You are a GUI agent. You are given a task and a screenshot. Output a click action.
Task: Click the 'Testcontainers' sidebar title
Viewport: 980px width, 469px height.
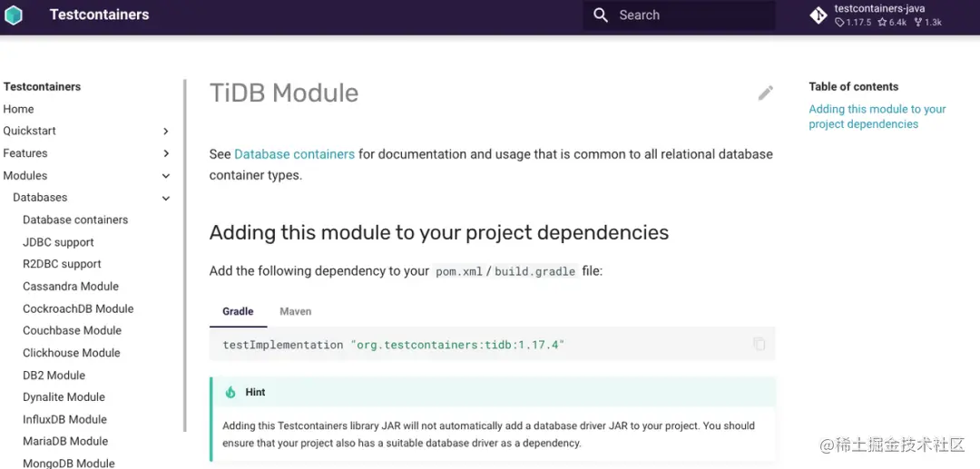pyautogui.click(x=42, y=87)
